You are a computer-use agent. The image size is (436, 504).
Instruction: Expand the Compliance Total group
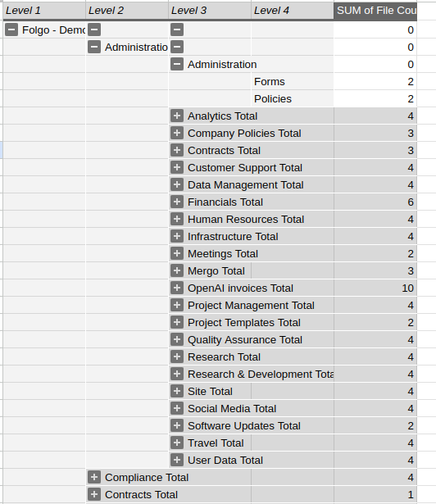[94, 477]
